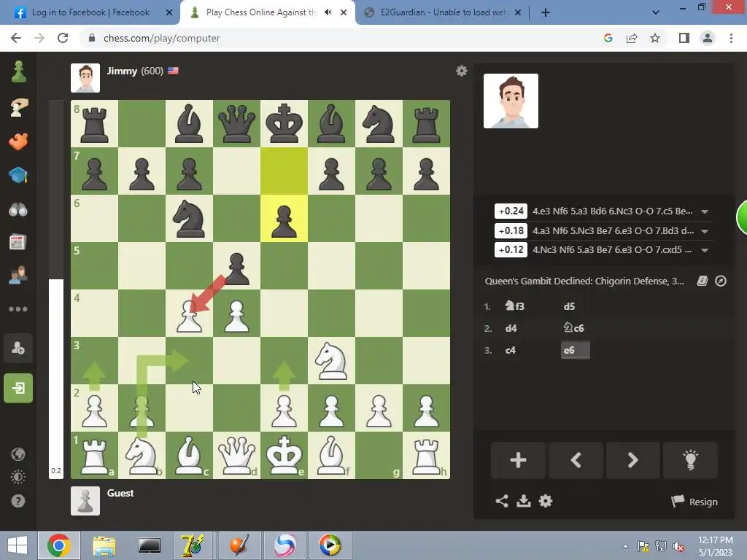Screen dimensions: 747x560
Task: Click the muted volume tray icon
Action: point(678,546)
